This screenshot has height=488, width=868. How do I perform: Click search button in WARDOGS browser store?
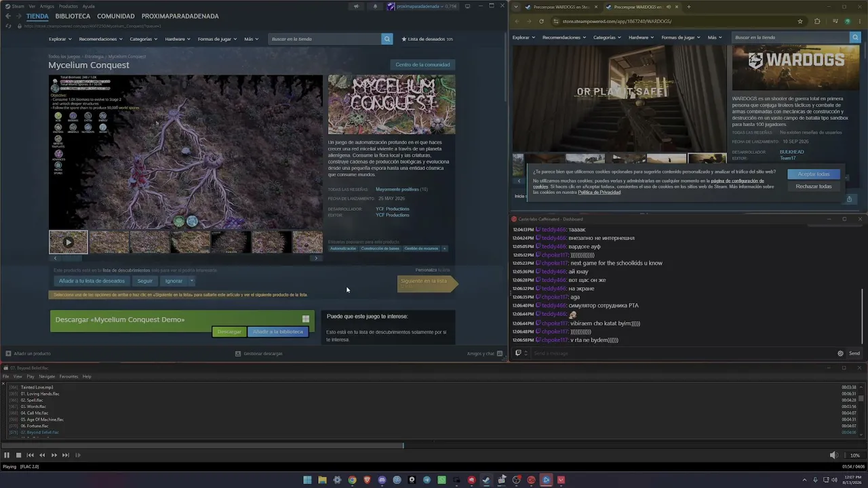coord(854,37)
